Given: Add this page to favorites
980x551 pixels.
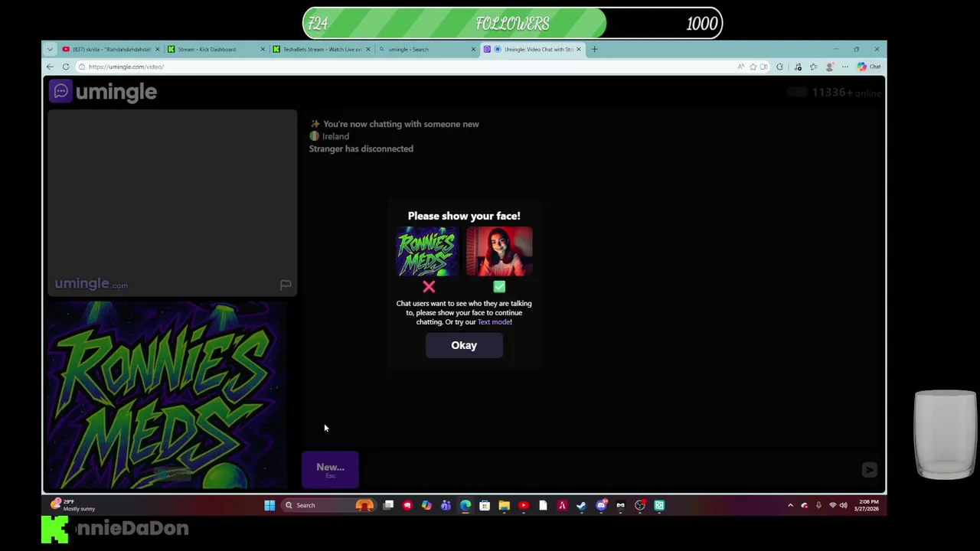Looking at the screenshot, I should pyautogui.click(x=753, y=67).
